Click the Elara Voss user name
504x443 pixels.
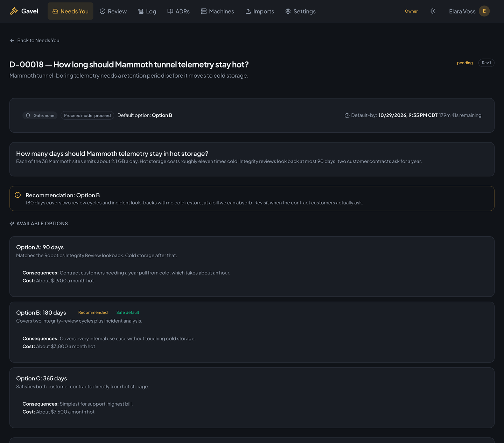coord(462,12)
